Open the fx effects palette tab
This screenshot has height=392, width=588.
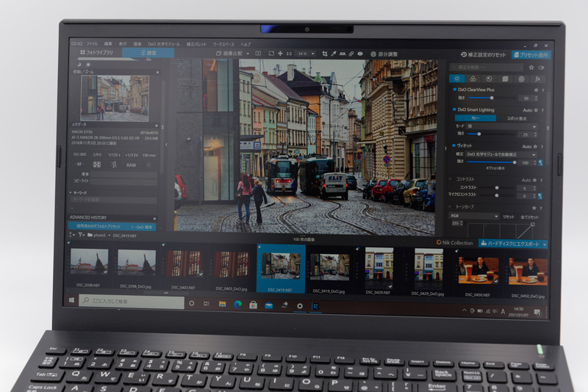[x=537, y=79]
